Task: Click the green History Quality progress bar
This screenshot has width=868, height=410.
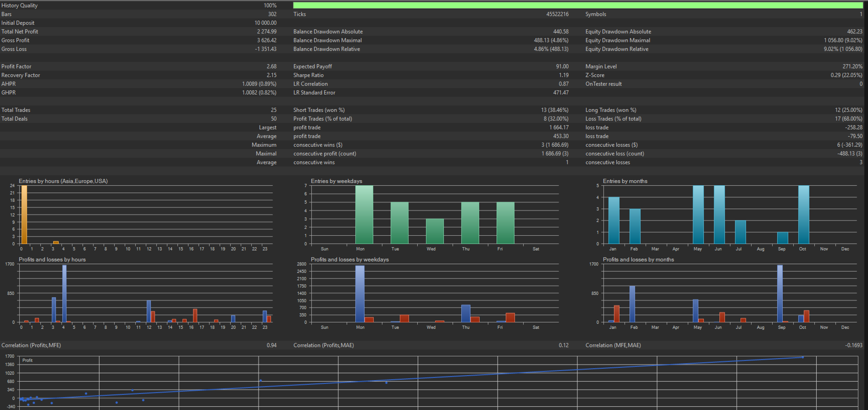Action: pyautogui.click(x=578, y=6)
